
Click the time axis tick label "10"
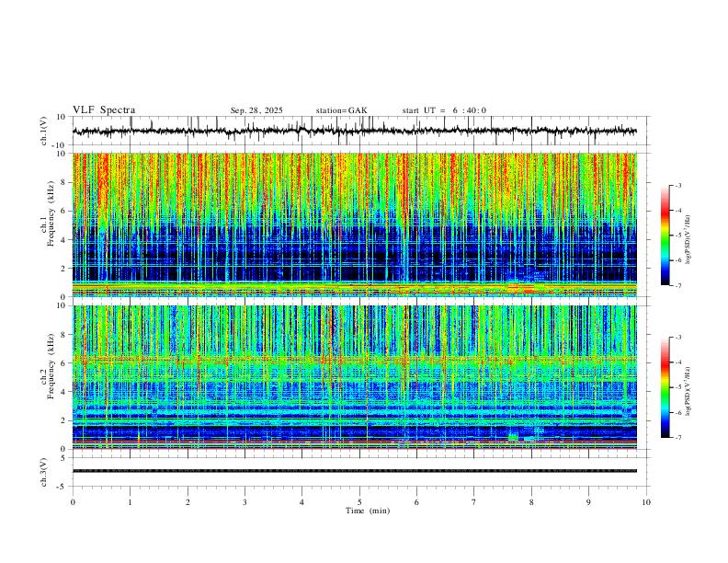[646, 502]
